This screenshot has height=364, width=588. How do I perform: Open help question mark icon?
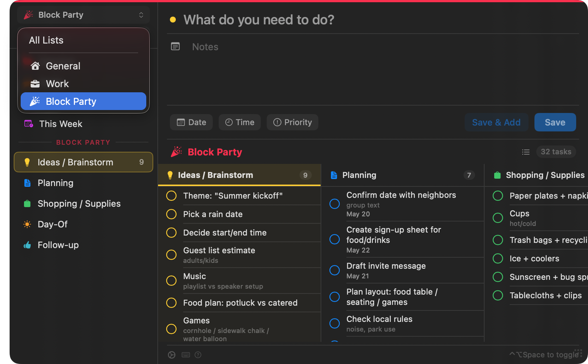coord(198,355)
